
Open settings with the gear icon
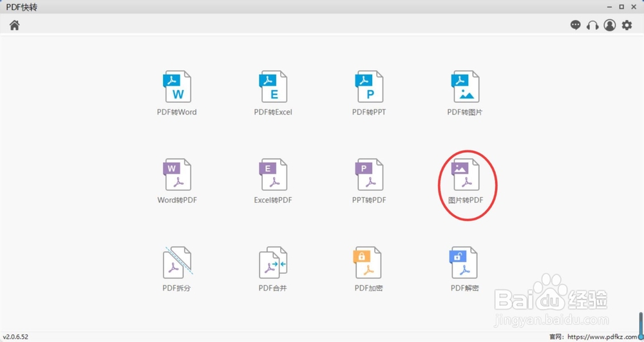point(627,26)
